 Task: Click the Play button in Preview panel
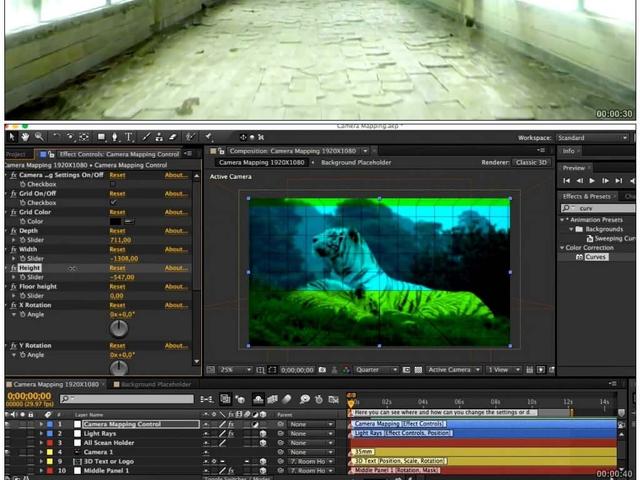pyautogui.click(x=592, y=180)
